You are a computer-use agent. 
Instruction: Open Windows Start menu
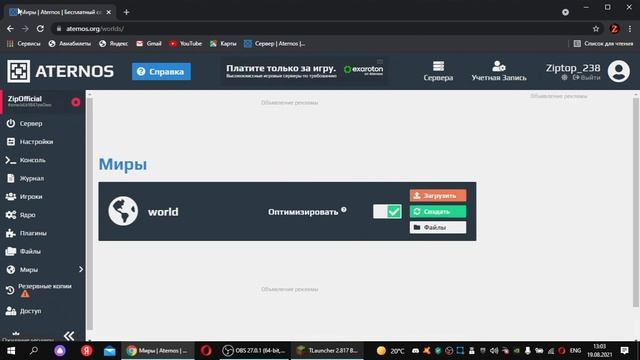pos(11,351)
